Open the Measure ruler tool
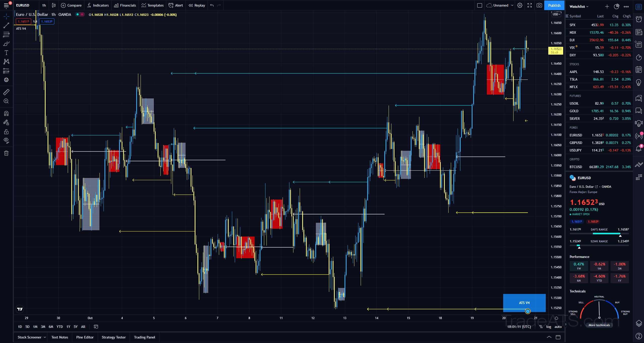The image size is (644, 343). 6,92
